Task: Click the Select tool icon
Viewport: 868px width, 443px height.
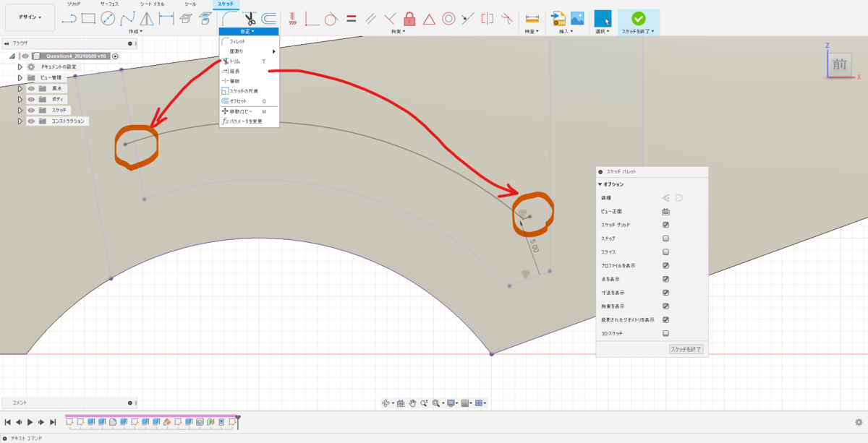Action: pyautogui.click(x=603, y=19)
